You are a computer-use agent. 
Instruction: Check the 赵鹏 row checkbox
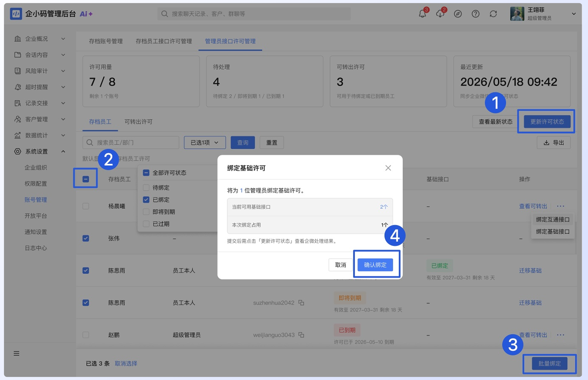click(86, 335)
